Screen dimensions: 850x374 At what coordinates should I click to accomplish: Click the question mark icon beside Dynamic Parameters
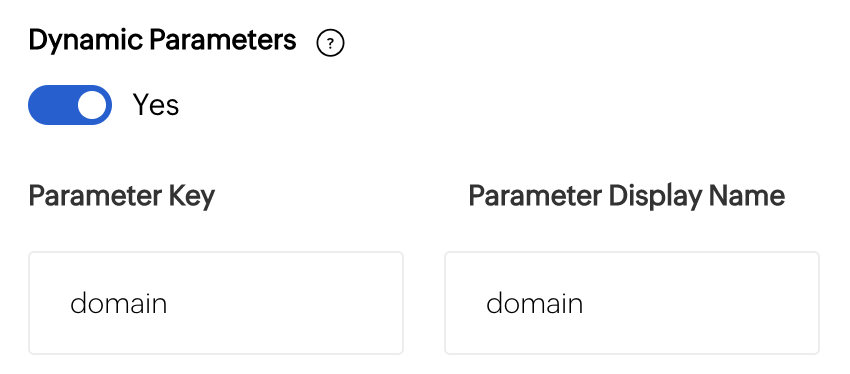coord(330,43)
